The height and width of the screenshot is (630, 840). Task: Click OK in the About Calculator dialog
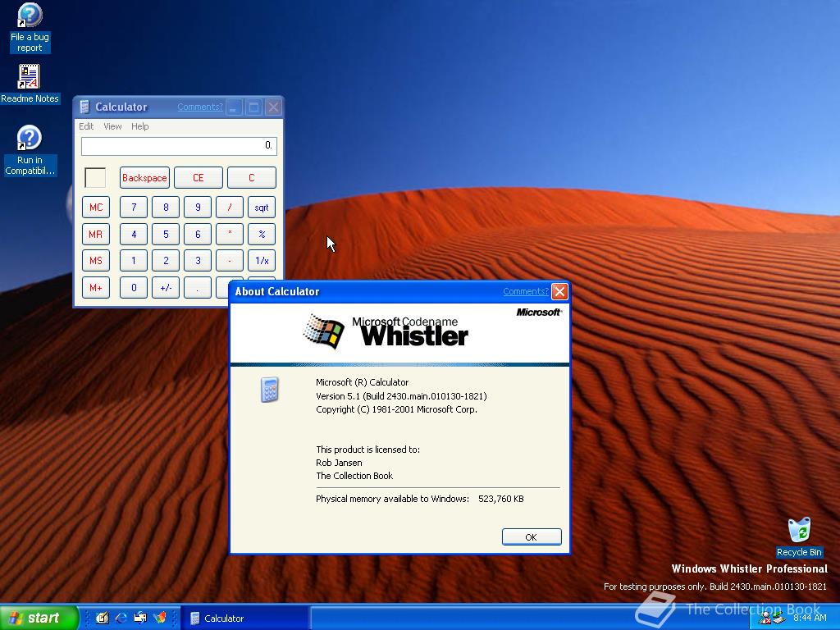tap(532, 536)
